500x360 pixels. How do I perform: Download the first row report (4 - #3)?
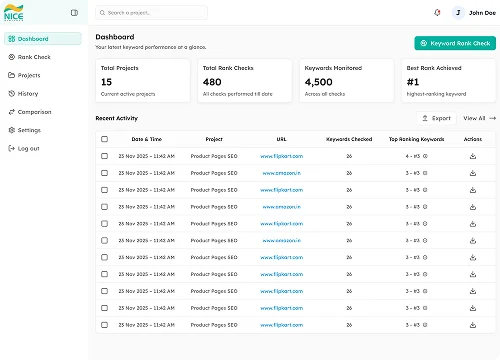(473, 156)
